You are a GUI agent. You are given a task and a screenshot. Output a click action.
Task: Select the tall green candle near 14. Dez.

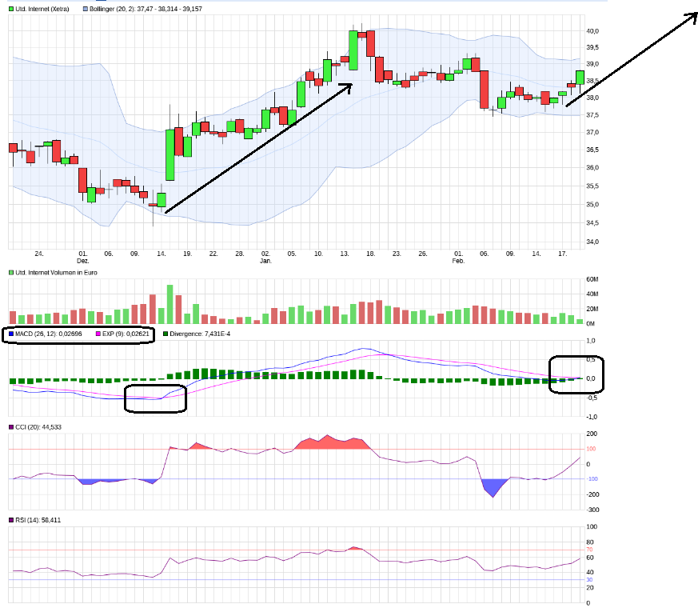click(x=170, y=154)
